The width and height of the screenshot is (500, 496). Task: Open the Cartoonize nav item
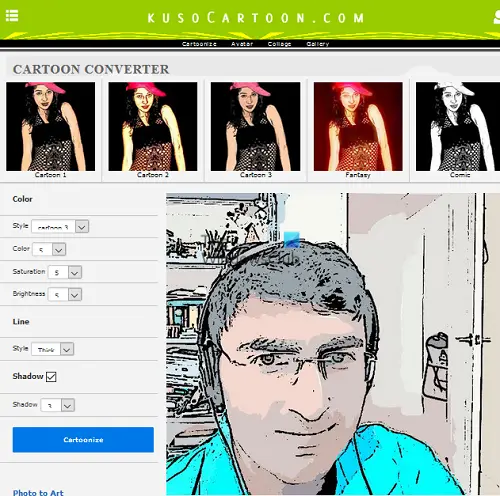[199, 44]
